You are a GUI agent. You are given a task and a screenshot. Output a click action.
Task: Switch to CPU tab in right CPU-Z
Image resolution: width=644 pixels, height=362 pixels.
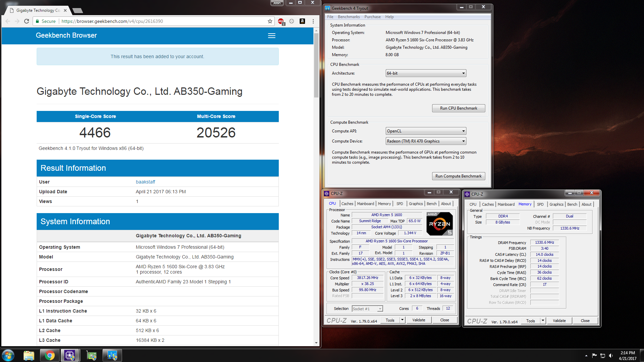[x=473, y=204]
